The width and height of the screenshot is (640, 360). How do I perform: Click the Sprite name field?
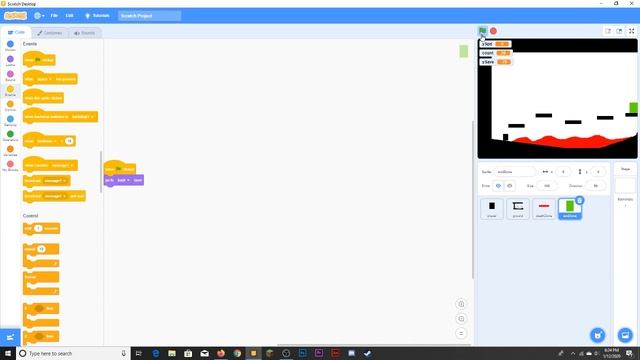pos(515,172)
